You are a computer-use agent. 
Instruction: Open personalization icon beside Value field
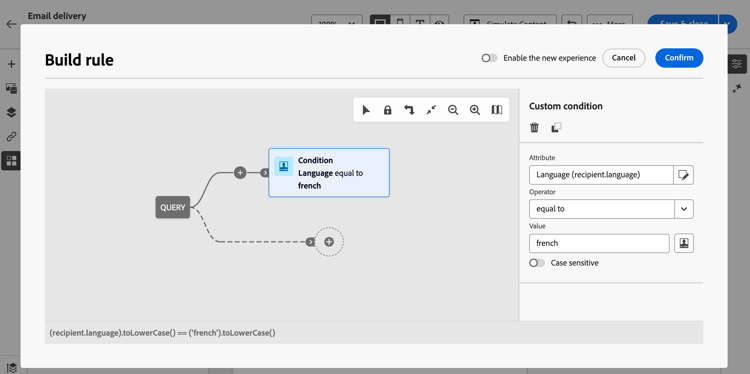pos(684,243)
